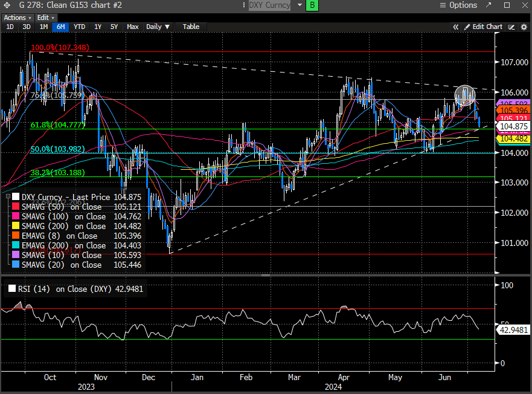Open the vertical dots menu beside DXY Curncy
This screenshot has height=394, width=532.
[243, 5]
